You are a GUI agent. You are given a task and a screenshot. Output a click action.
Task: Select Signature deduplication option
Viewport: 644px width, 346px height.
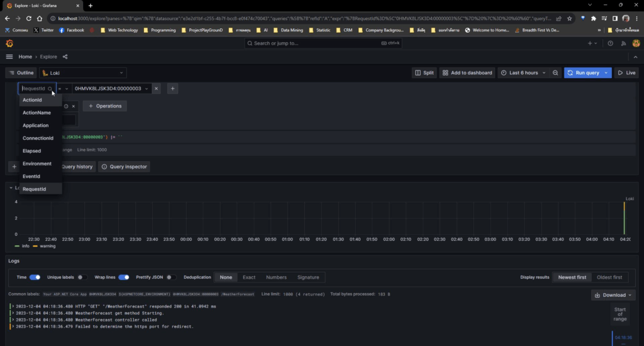pyautogui.click(x=308, y=277)
